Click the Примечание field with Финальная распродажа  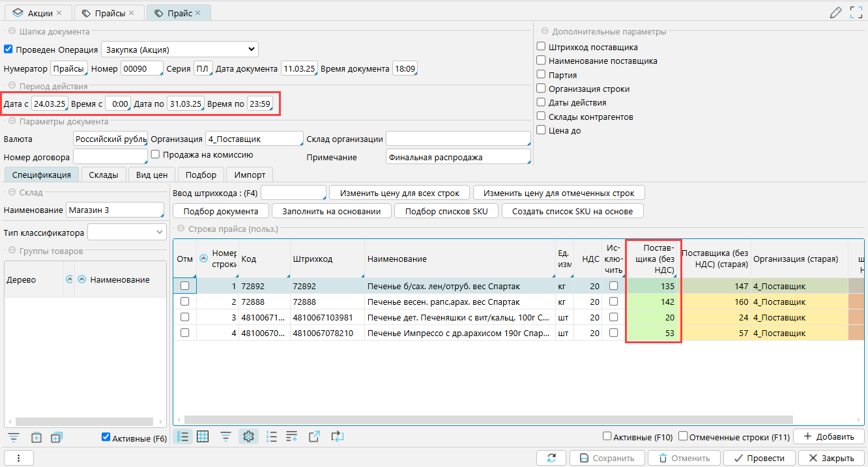click(457, 157)
